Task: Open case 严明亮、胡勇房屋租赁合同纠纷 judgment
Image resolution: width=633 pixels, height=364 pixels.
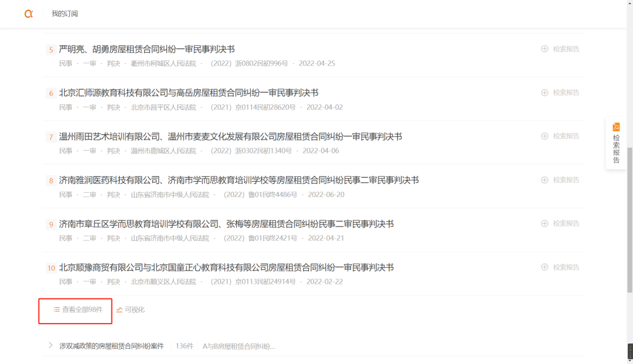Action: 147,49
